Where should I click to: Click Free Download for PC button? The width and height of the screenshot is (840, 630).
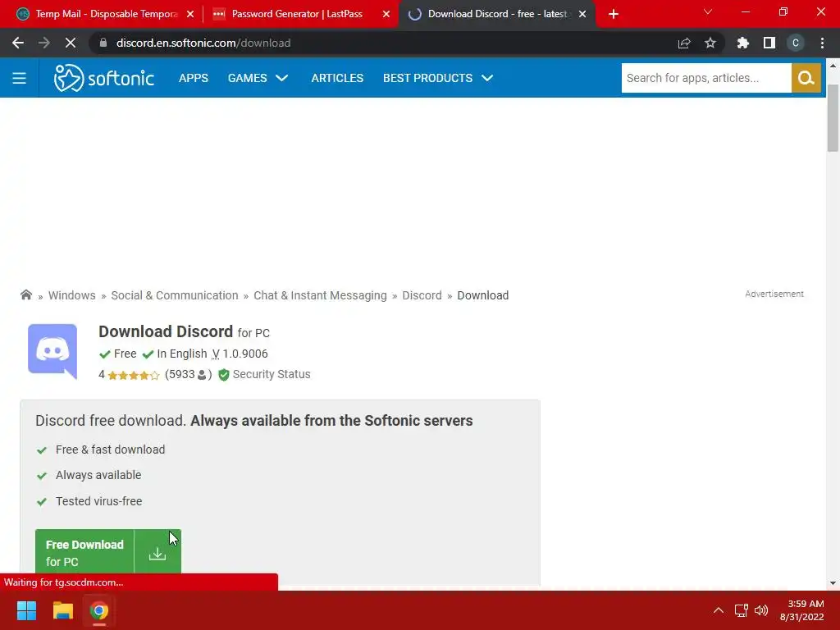point(108,552)
